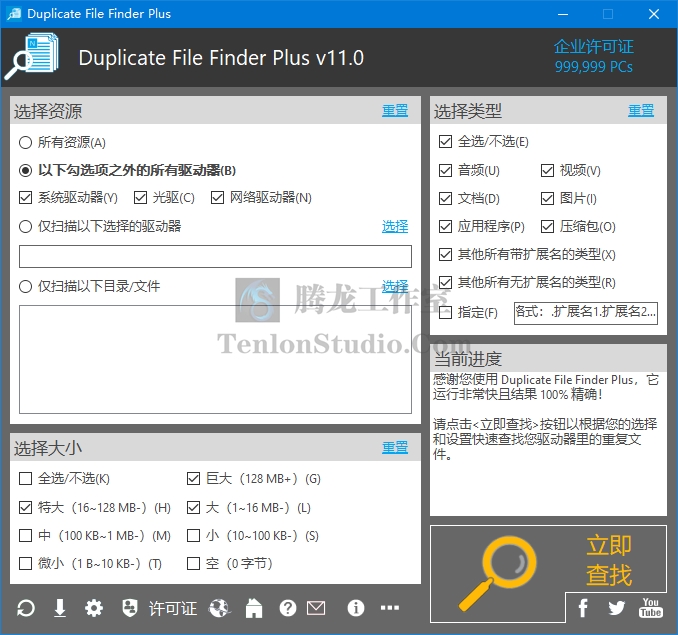Enable 中 (100 KB~1 MB-) (M) checkbox
Screen dimensions: 678x635
[x=26, y=536]
